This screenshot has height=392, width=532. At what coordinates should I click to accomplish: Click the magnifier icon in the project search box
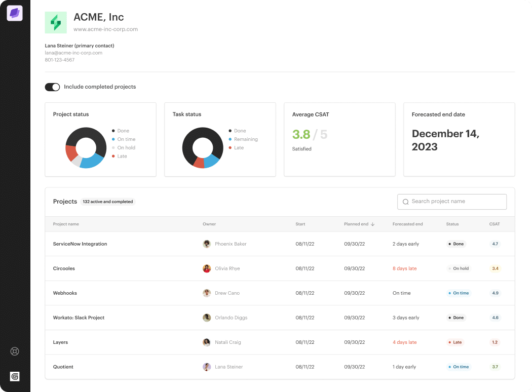(405, 202)
